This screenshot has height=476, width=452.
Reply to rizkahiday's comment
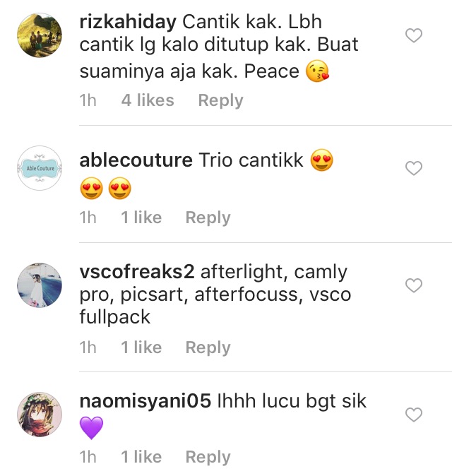pyautogui.click(x=220, y=100)
